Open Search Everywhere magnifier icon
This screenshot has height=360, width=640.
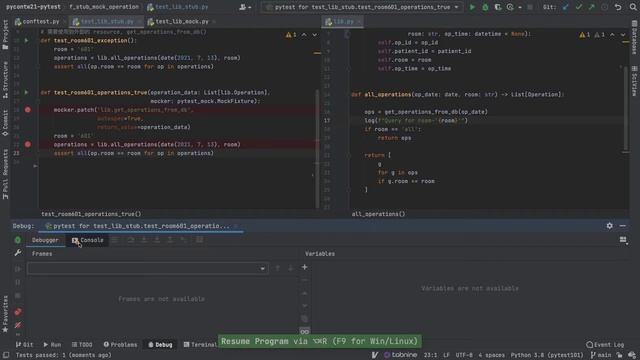click(x=633, y=7)
